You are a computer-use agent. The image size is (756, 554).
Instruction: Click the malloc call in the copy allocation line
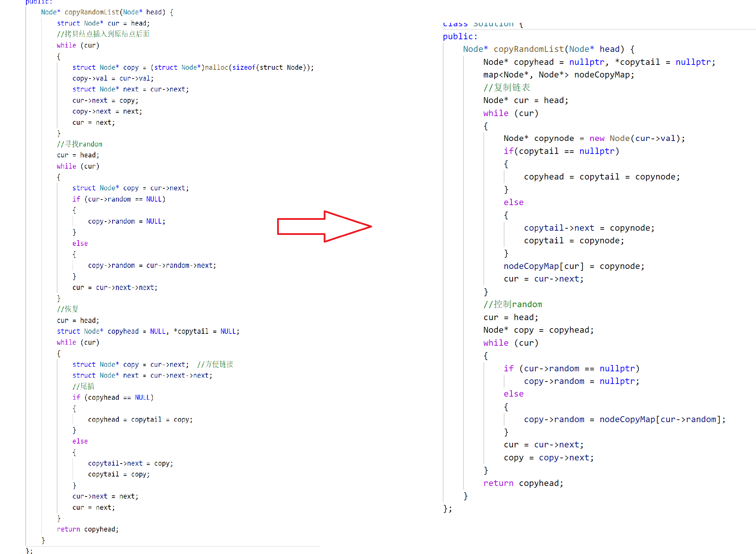tap(216, 67)
